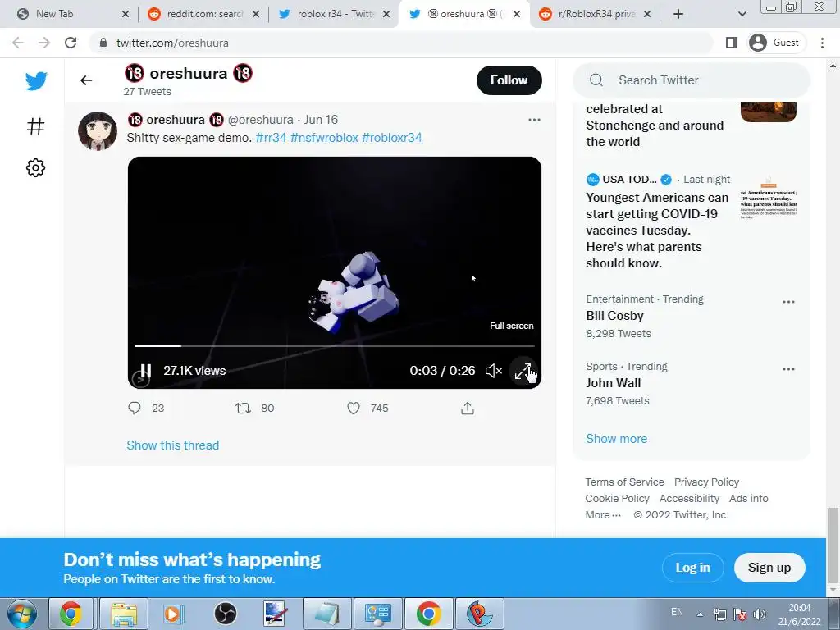Screen dimensions: 840x630
Task: Open more options for John Wall trend
Action: [788, 369]
